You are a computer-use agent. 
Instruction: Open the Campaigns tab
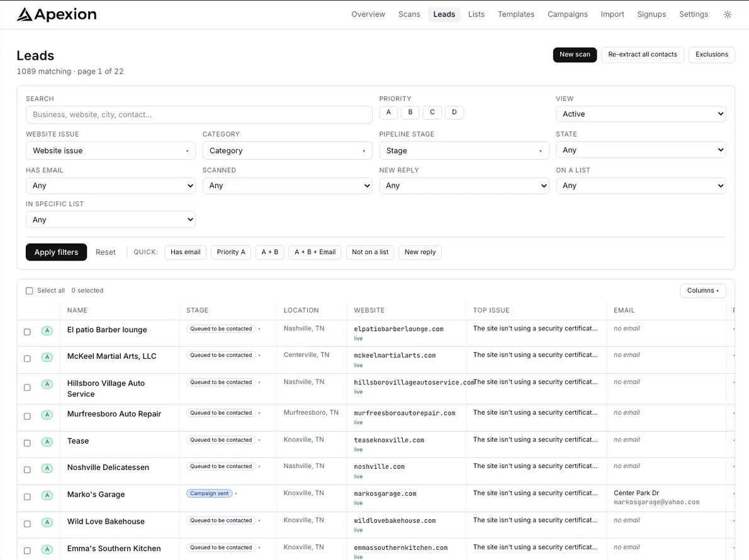tap(568, 14)
